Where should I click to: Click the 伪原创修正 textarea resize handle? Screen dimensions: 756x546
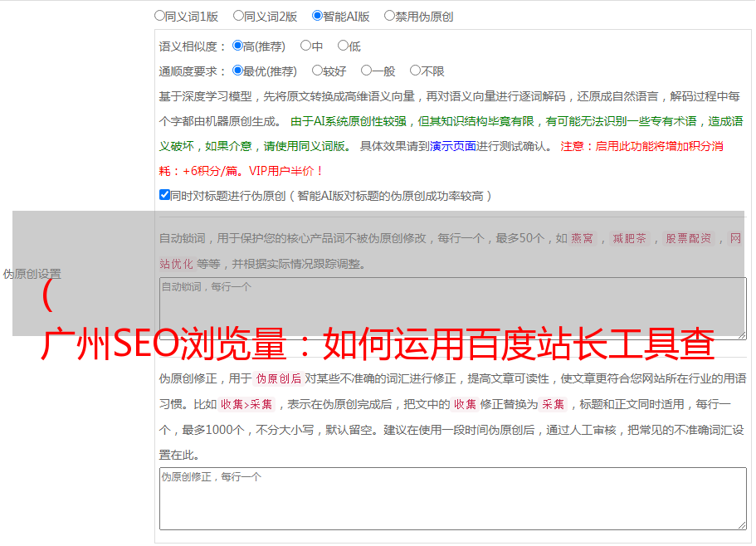coord(742,525)
